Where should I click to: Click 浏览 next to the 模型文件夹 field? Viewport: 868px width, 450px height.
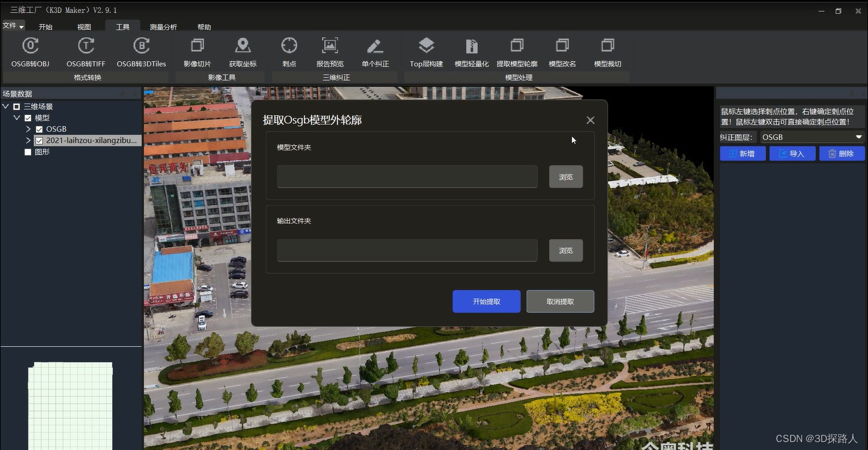tap(566, 177)
